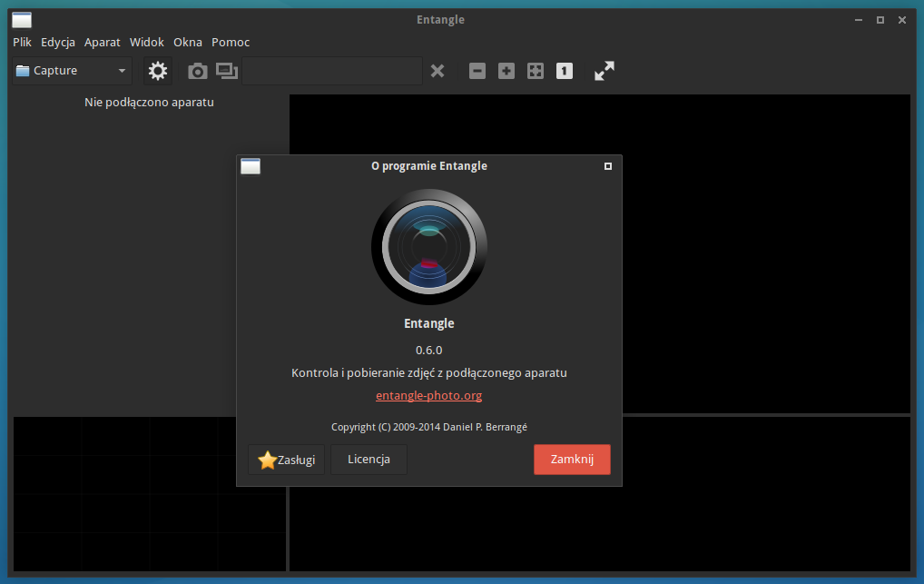Click the zoom best fit icon

coord(536,72)
